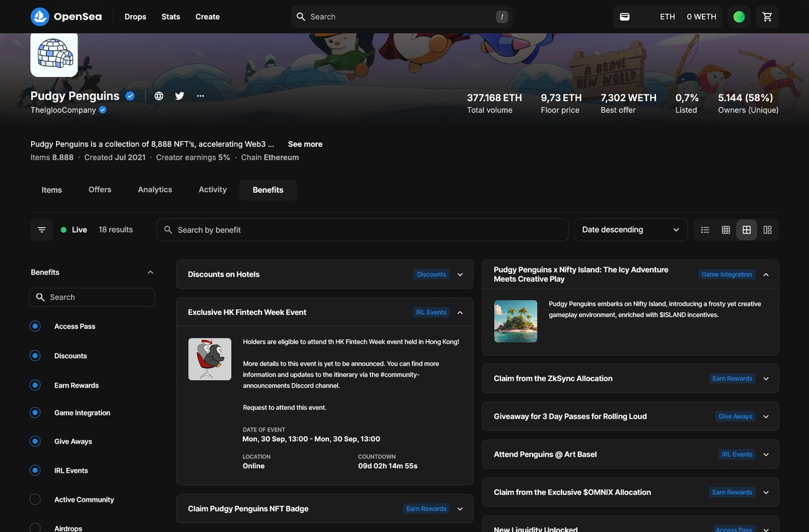
Task: Click the Pudgy Penguins igloo avatar
Action: tap(54, 53)
